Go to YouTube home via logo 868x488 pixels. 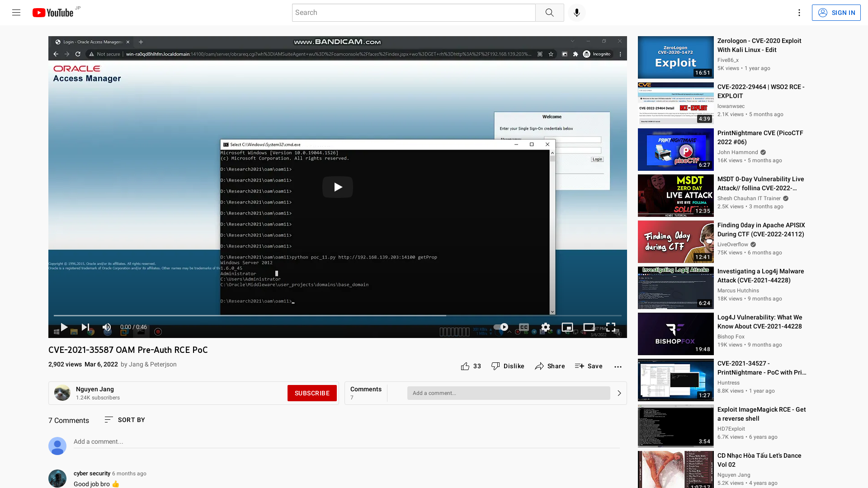click(53, 13)
